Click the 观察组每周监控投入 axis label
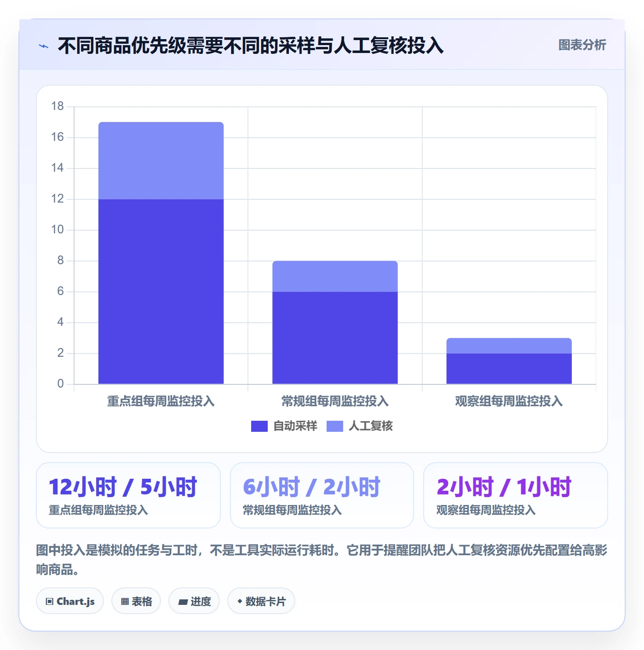The image size is (644, 650). tap(509, 401)
